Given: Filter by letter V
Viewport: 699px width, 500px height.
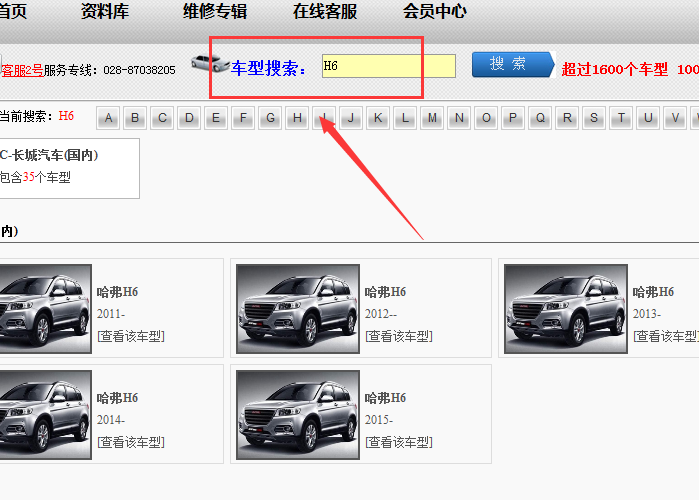Looking at the screenshot, I should click(674, 118).
